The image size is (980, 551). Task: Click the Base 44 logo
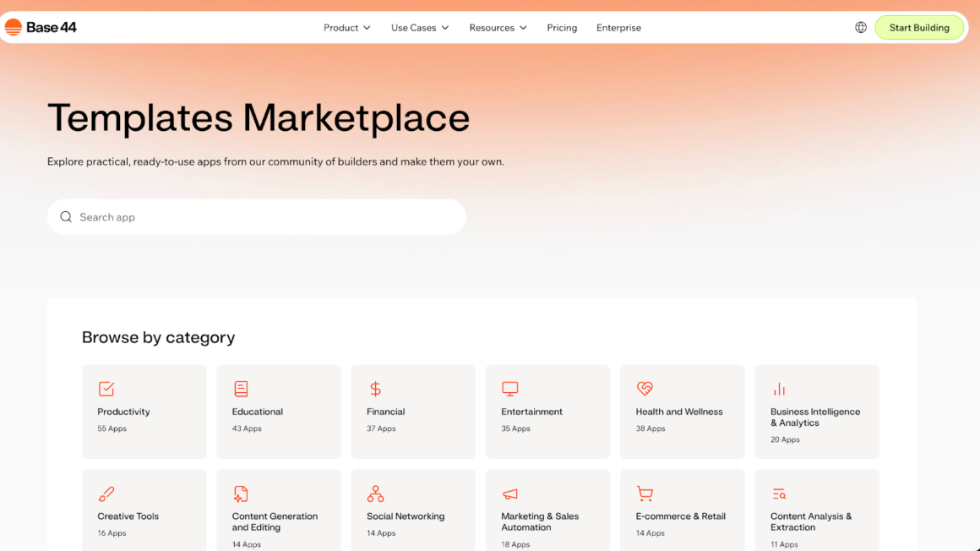click(41, 28)
